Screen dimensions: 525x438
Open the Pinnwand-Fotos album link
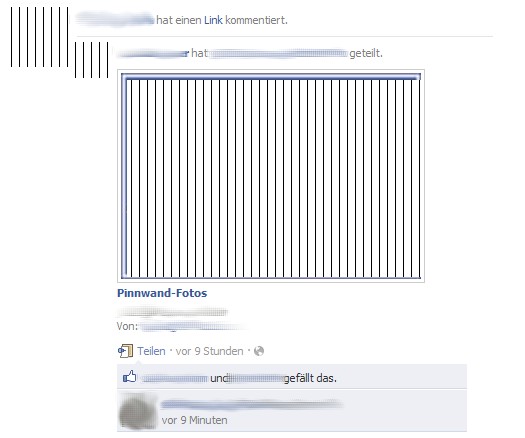[162, 293]
